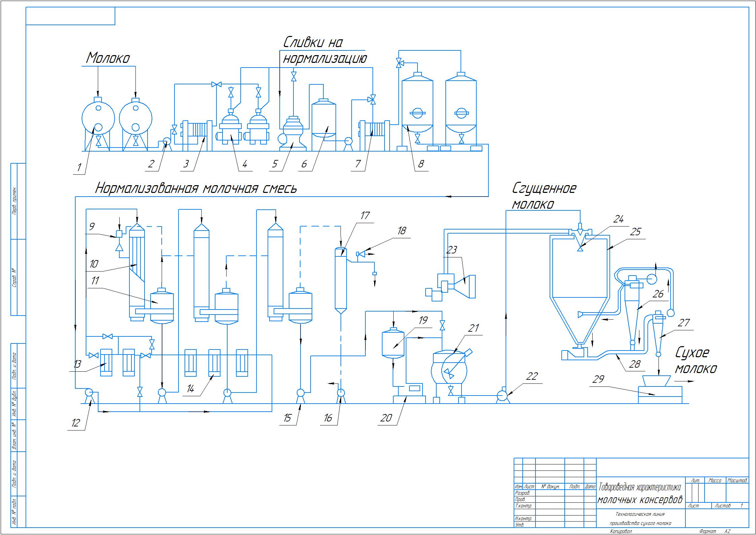Click callout number 28
The width and height of the screenshot is (756, 535).
point(634,364)
